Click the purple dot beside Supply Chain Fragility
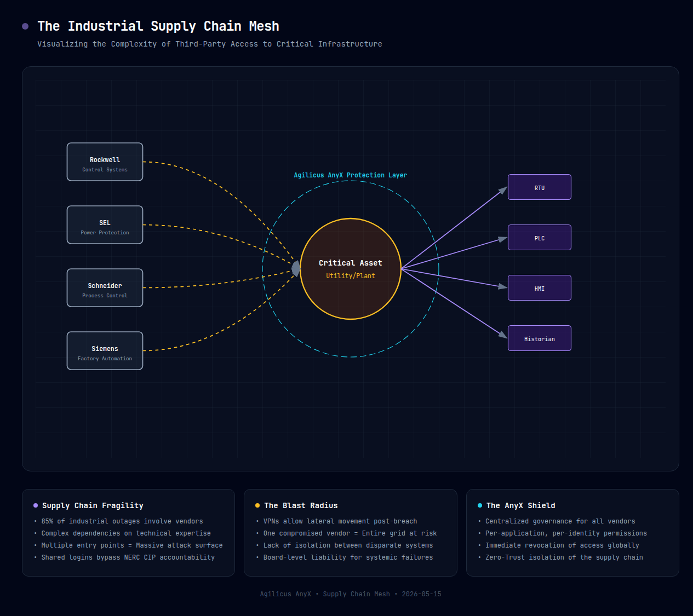Screen dimensions: 693x616 [x=36, y=505]
